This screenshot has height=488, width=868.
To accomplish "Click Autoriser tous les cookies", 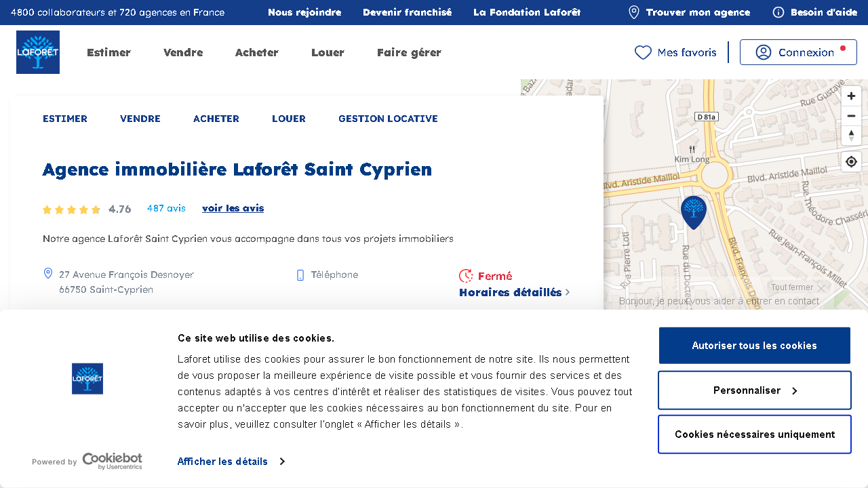I will pyautogui.click(x=755, y=346).
